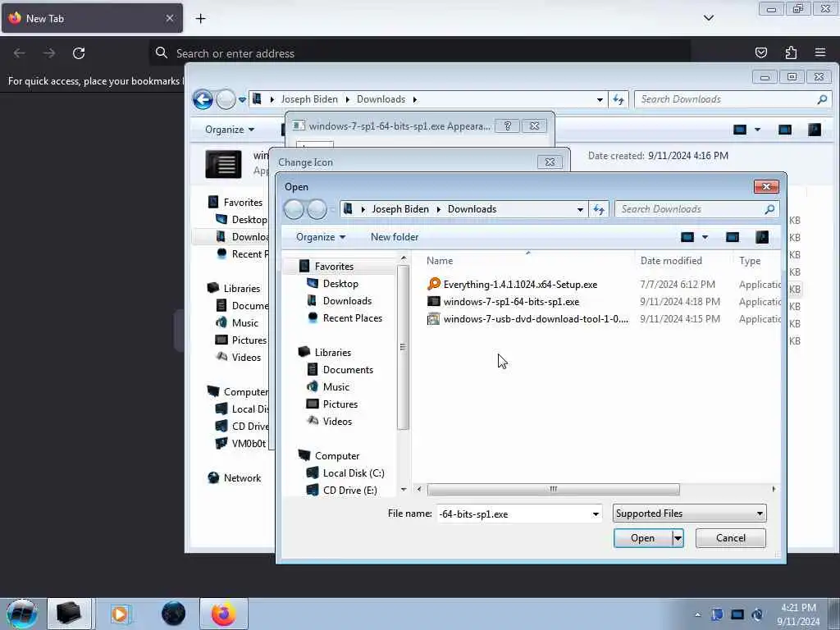Click sidebar scroll down arrow

click(x=403, y=489)
